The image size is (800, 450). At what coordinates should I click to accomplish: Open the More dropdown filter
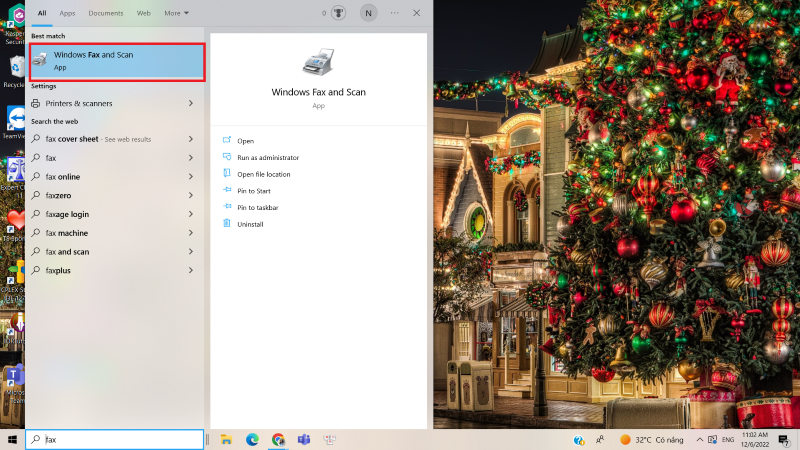pyautogui.click(x=177, y=13)
